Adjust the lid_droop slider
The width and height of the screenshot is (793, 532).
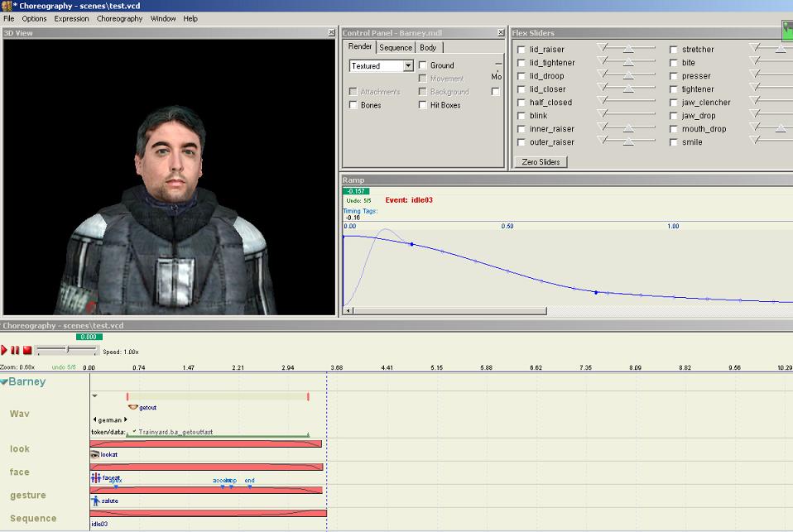[x=627, y=74]
